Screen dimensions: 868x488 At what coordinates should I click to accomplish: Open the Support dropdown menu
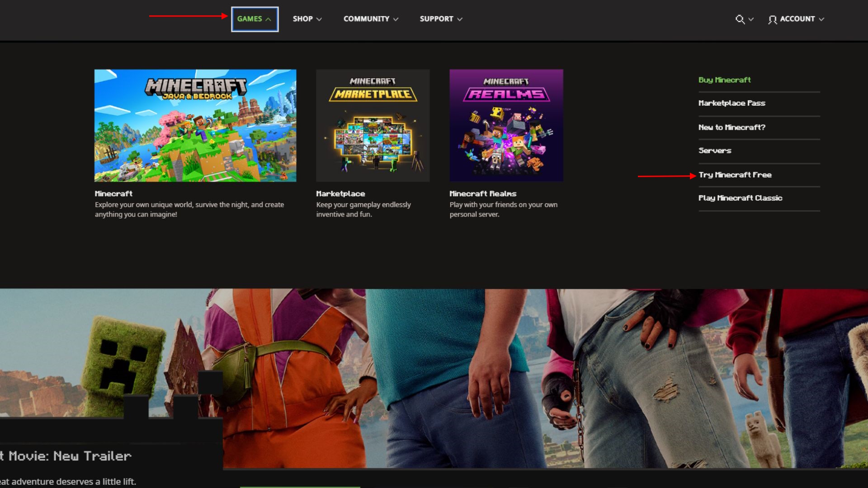point(440,19)
